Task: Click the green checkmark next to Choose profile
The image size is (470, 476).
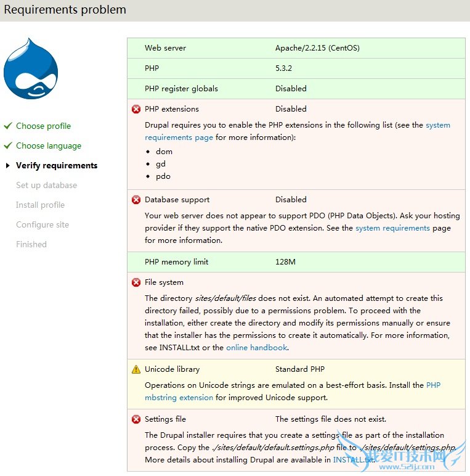Action: click(x=8, y=125)
